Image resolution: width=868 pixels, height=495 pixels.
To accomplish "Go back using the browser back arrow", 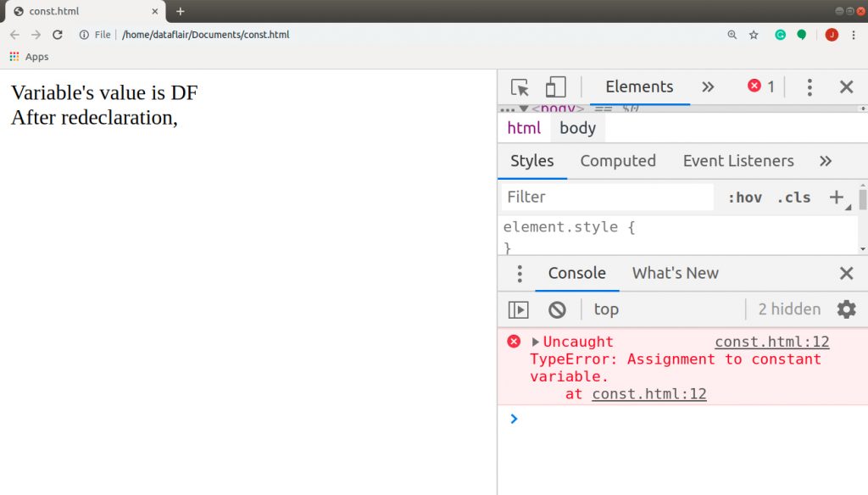I will (14, 35).
